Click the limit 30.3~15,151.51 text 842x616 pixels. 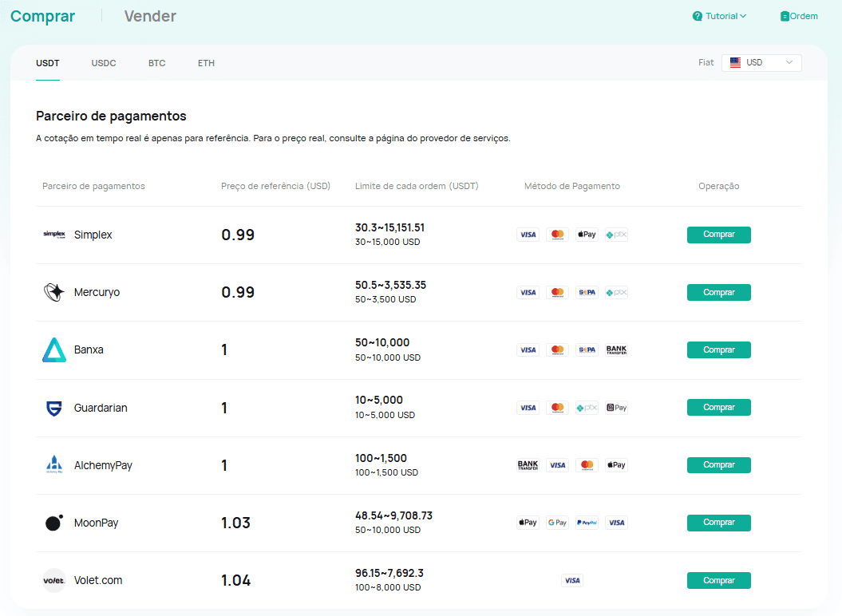coord(389,227)
